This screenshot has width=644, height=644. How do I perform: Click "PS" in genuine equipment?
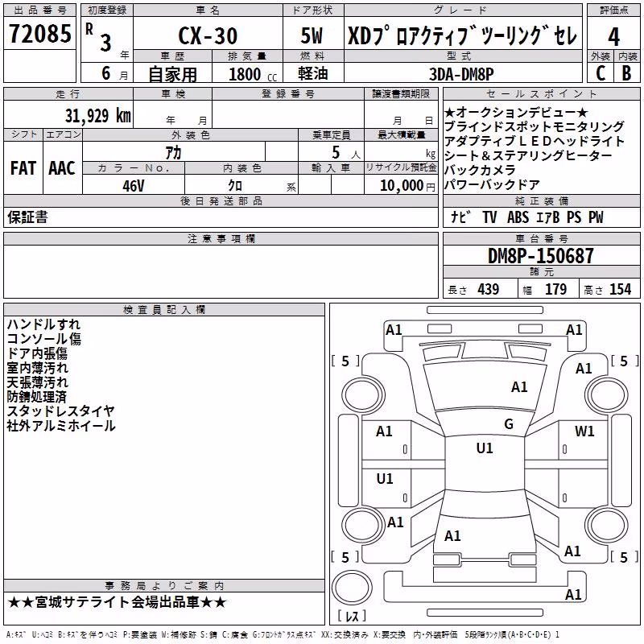[574, 217]
